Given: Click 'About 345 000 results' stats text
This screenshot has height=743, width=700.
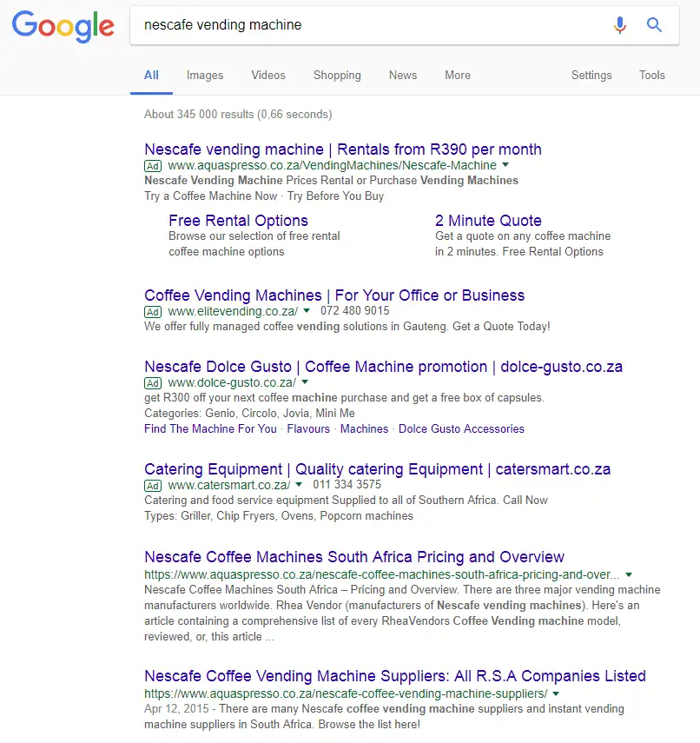Looking at the screenshot, I should pyautogui.click(x=238, y=115).
